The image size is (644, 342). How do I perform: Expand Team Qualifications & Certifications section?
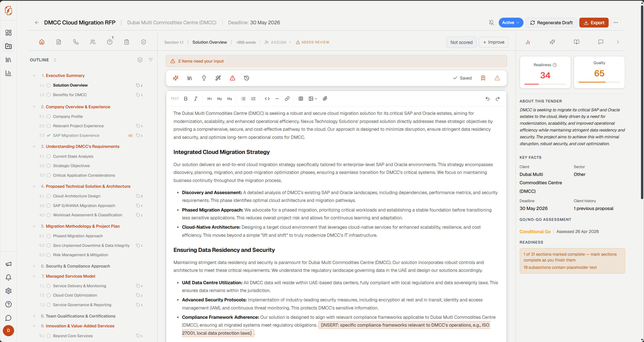click(34, 316)
